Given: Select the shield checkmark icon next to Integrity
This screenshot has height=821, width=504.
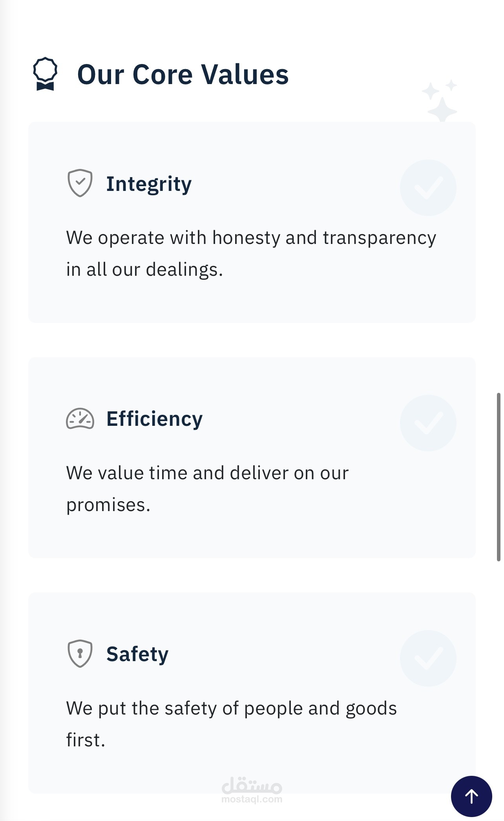Looking at the screenshot, I should tap(80, 183).
